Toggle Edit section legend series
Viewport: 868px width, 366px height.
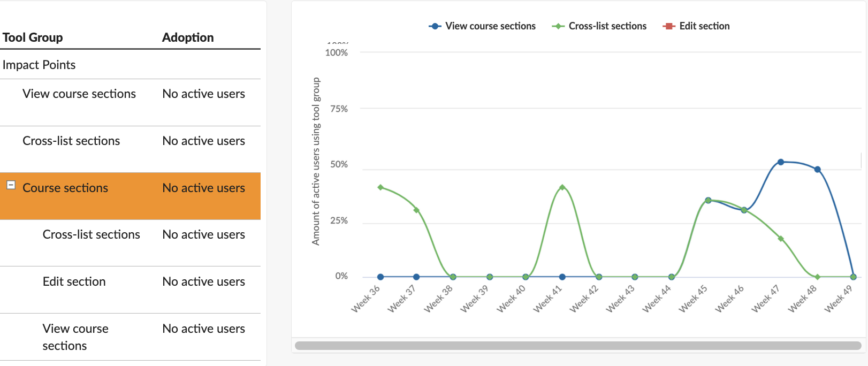(x=696, y=26)
